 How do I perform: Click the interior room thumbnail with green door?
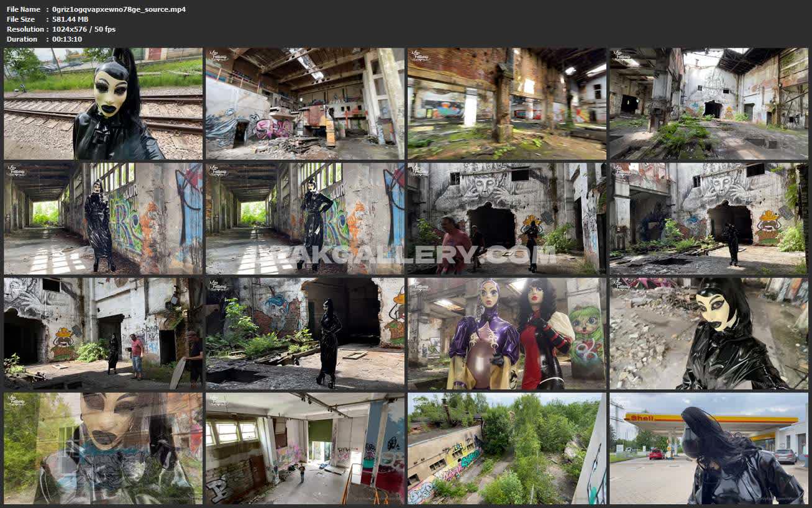pyautogui.click(x=305, y=448)
